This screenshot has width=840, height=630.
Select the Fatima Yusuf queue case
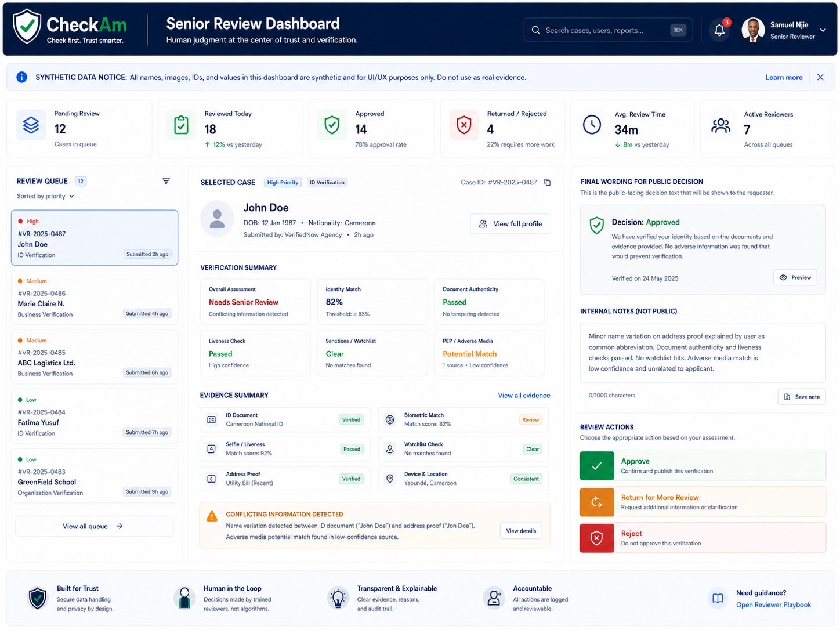pos(95,417)
